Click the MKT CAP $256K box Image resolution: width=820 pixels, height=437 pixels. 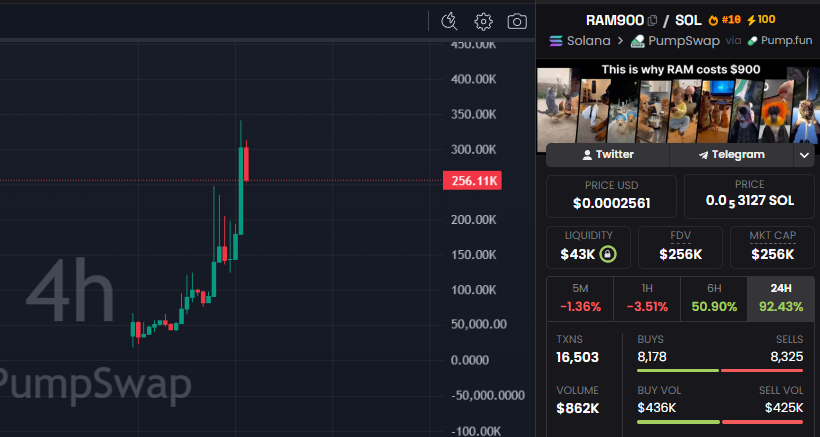(x=772, y=247)
